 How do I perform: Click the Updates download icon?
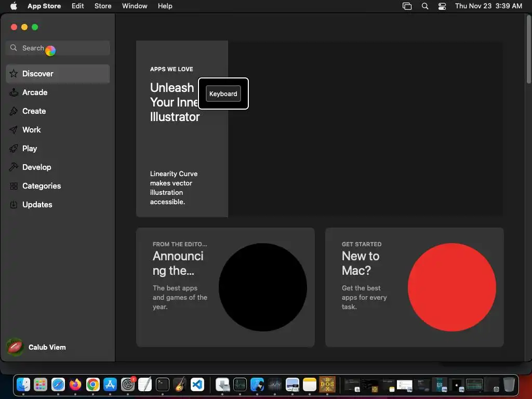pos(14,205)
